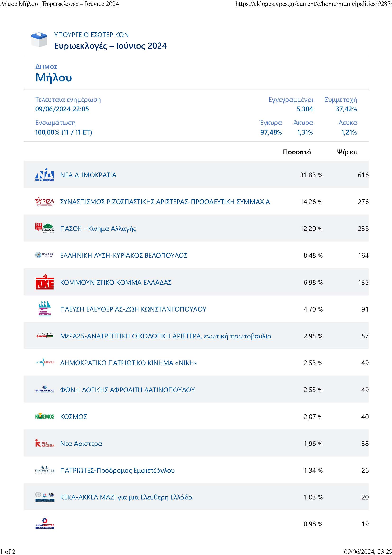Click the Μήλου municipality heading
392x555 pixels.
coord(54,78)
